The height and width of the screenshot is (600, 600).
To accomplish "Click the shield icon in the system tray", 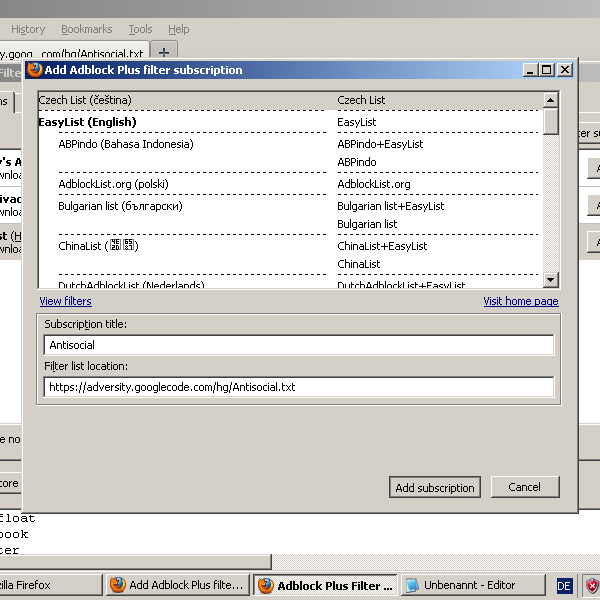I will pyautogui.click(x=592, y=585).
